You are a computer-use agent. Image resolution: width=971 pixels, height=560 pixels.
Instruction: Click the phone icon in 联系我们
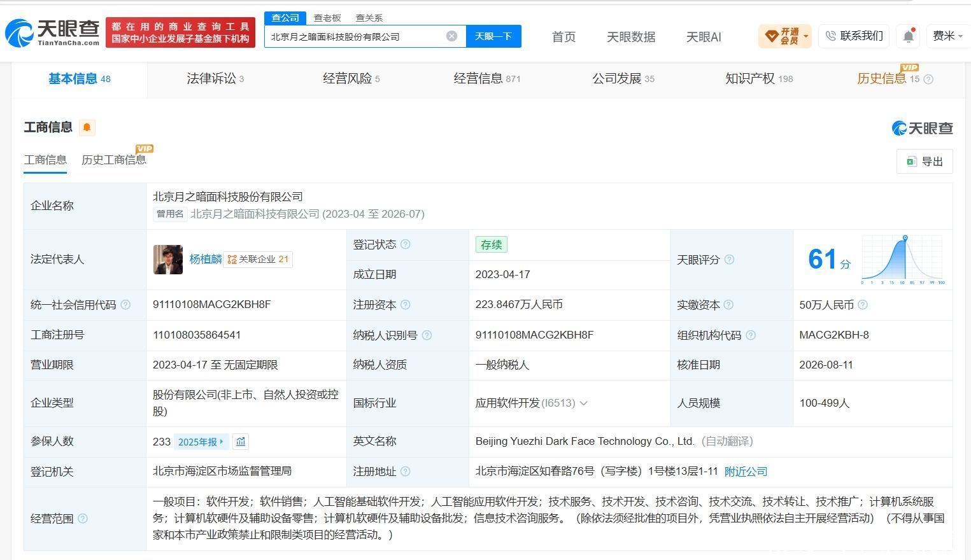830,36
